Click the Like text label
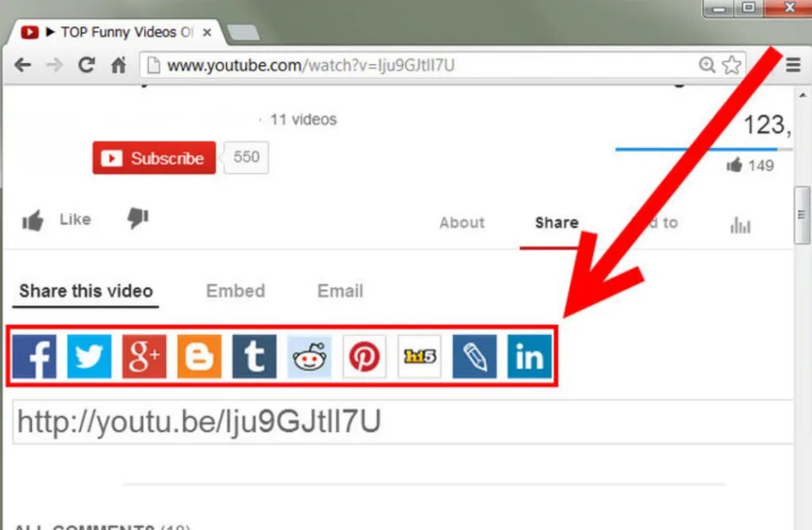The image size is (812, 530). tap(75, 219)
